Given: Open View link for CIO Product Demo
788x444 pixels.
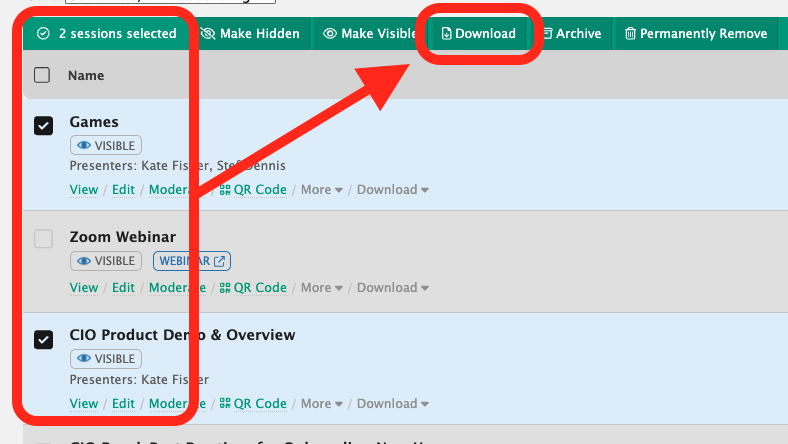Looking at the screenshot, I should click(84, 403).
